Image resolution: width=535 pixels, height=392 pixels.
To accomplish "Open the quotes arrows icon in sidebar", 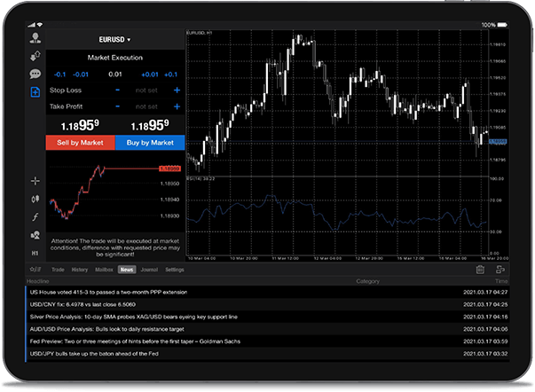I will 35,57.
